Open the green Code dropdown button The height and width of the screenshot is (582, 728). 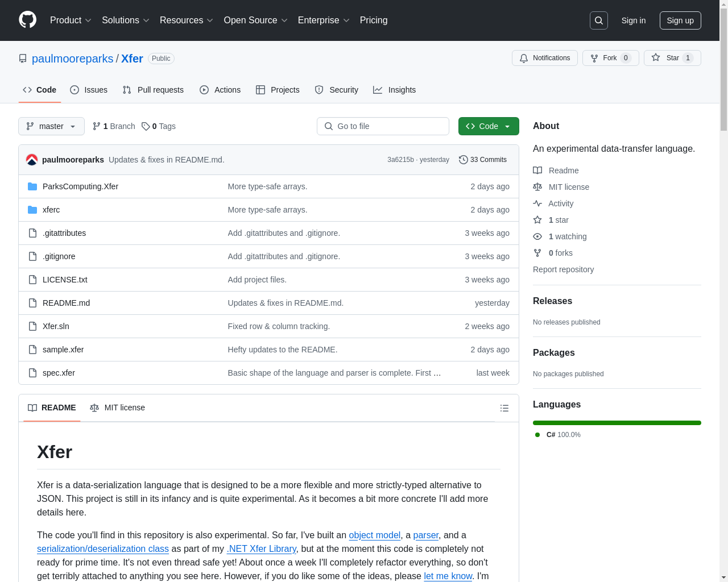489,126
